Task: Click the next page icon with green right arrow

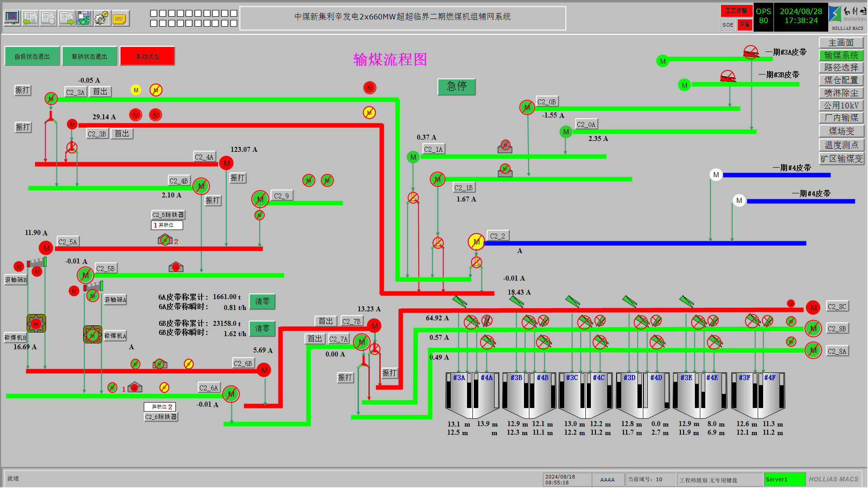Action: pos(66,18)
